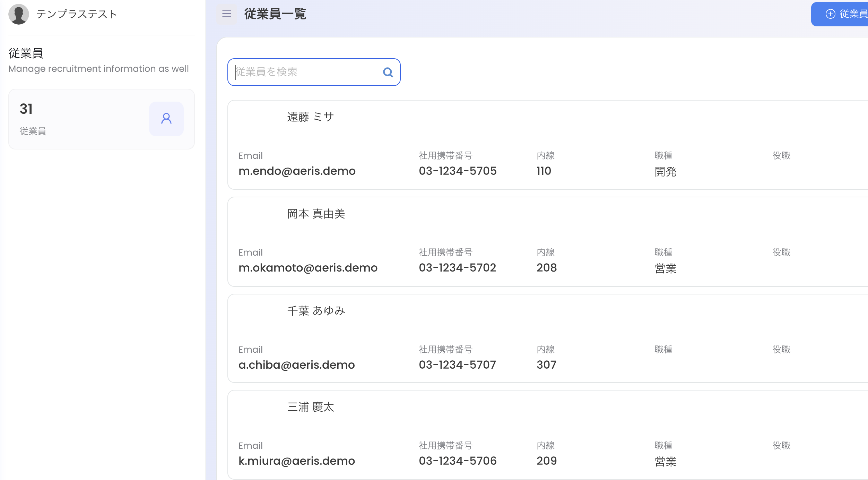Open the hamburger menu icon
Image resolution: width=868 pixels, height=480 pixels.
click(226, 14)
